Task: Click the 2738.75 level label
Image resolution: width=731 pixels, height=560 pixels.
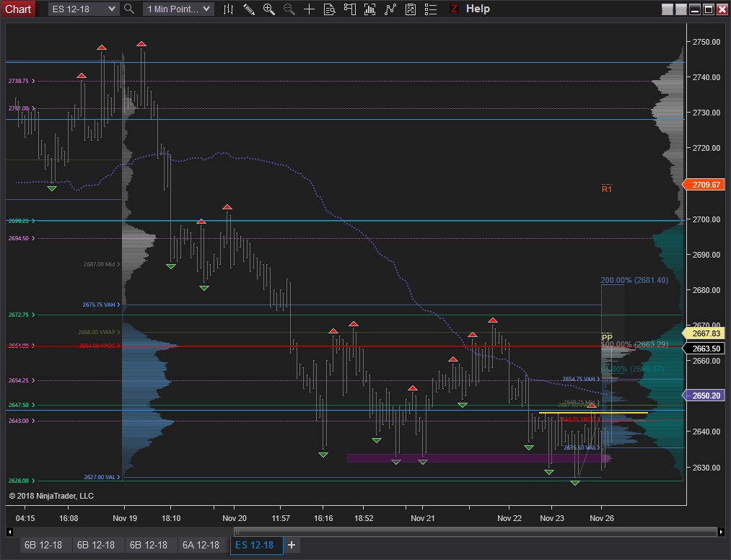Action: point(22,81)
